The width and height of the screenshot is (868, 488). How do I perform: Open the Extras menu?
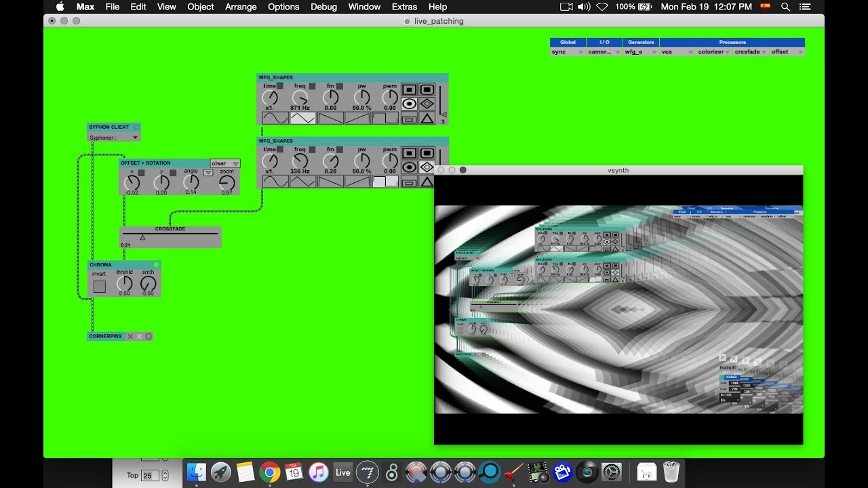coord(404,7)
